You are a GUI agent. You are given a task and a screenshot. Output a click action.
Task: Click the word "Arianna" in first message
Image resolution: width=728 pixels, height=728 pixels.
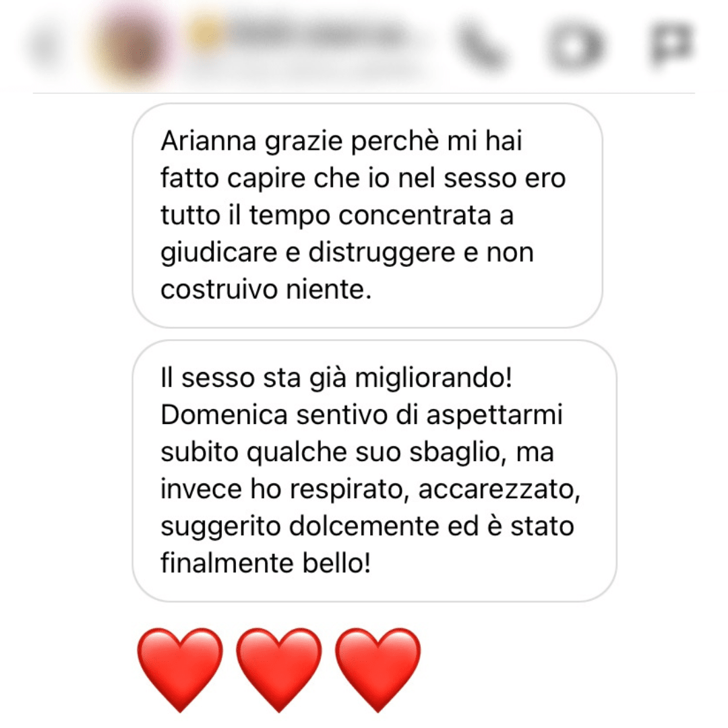click(208, 140)
